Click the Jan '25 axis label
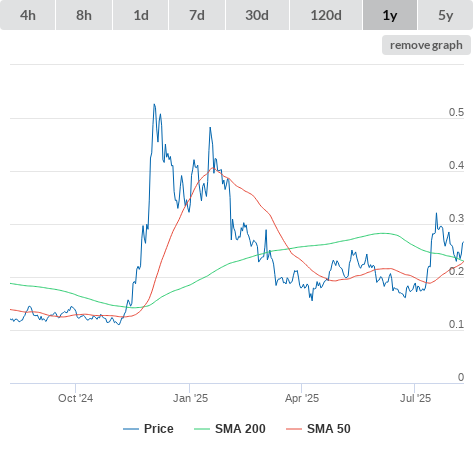The width and height of the screenshot is (474, 455). pyautogui.click(x=190, y=398)
